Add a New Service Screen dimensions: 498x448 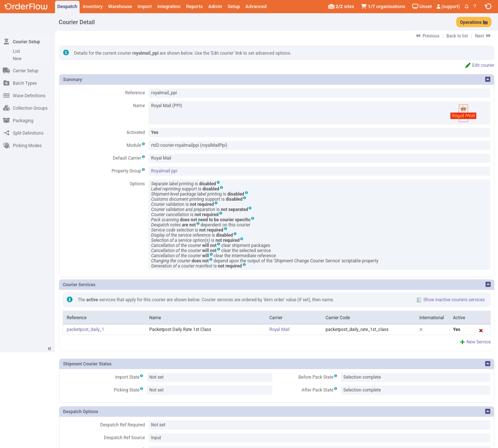(x=478, y=342)
